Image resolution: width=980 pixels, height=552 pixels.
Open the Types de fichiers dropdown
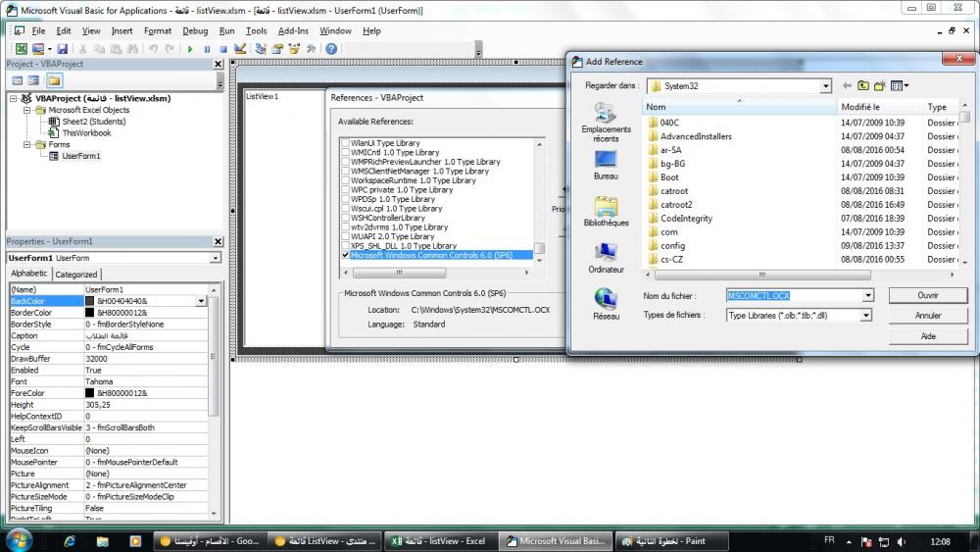[865, 316]
